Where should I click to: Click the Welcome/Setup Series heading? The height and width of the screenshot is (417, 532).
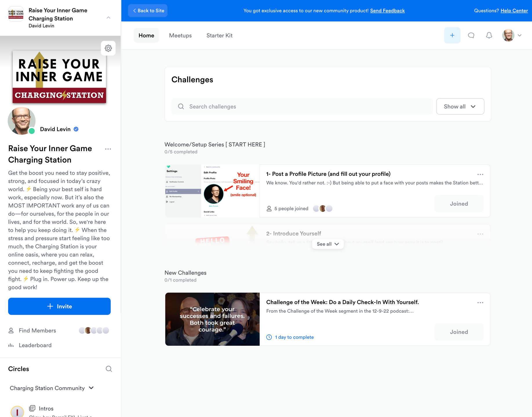(x=215, y=144)
